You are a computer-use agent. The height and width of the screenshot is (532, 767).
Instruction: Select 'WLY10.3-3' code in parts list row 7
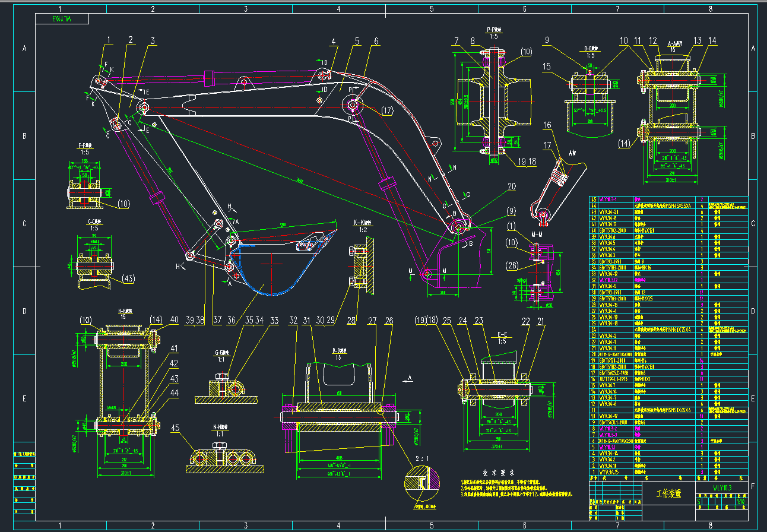(608, 435)
